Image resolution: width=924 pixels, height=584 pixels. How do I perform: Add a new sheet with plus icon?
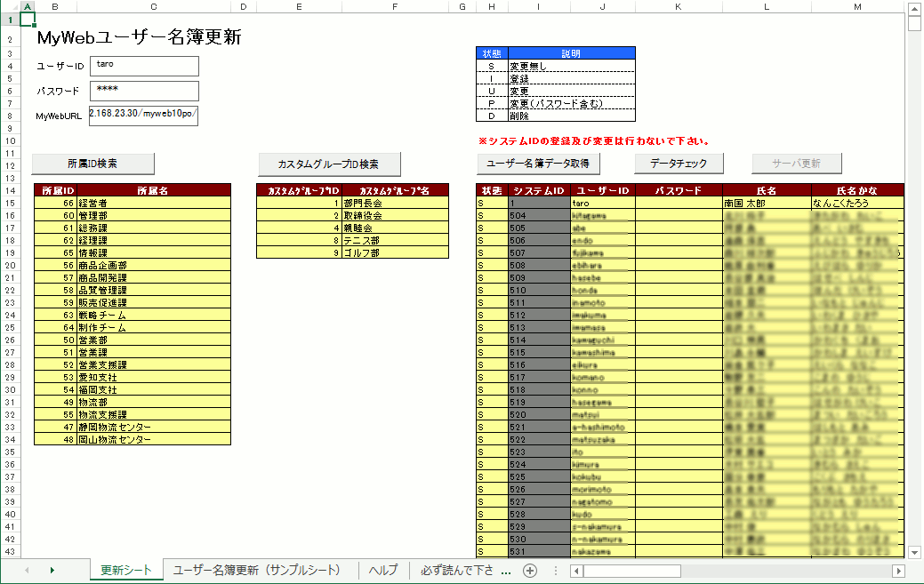coord(530,571)
